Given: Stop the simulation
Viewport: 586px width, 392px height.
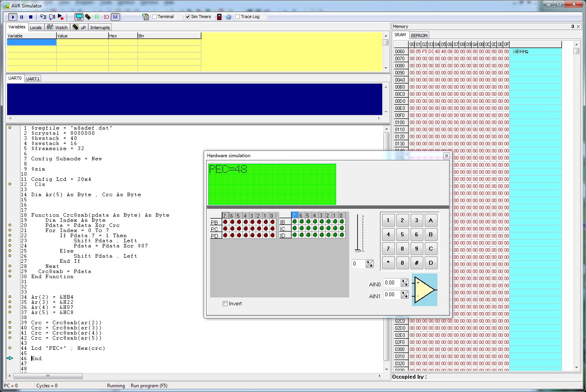Looking at the screenshot, I should [x=31, y=17].
